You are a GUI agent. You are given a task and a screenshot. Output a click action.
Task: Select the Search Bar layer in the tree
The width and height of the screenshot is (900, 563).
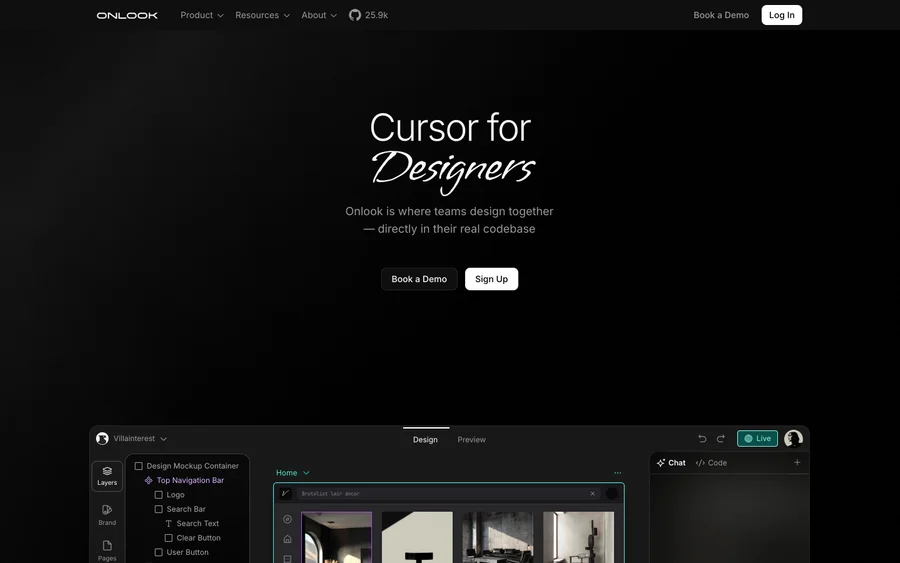(180, 509)
